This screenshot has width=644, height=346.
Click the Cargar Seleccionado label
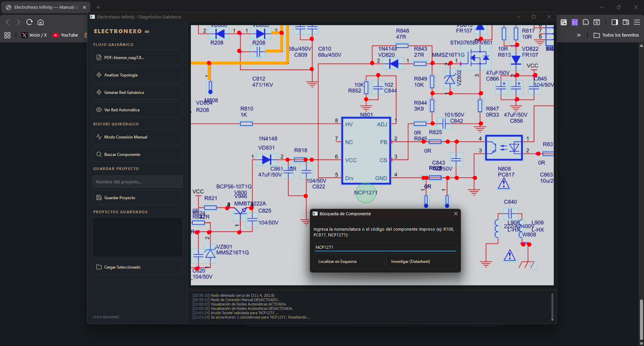point(122,267)
